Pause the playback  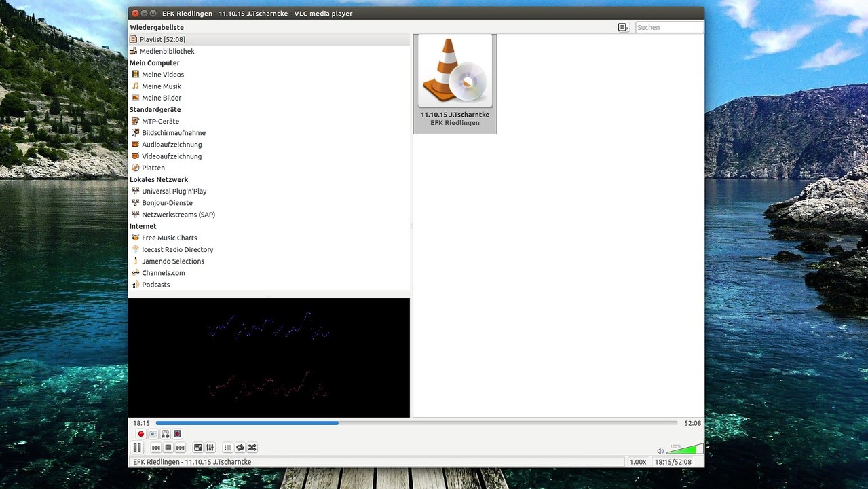pos(137,448)
